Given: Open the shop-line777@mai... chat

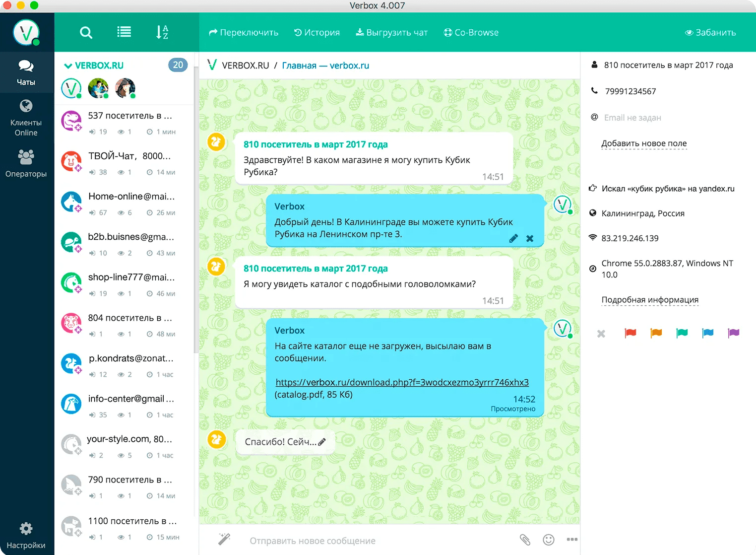Looking at the screenshot, I should 124,284.
